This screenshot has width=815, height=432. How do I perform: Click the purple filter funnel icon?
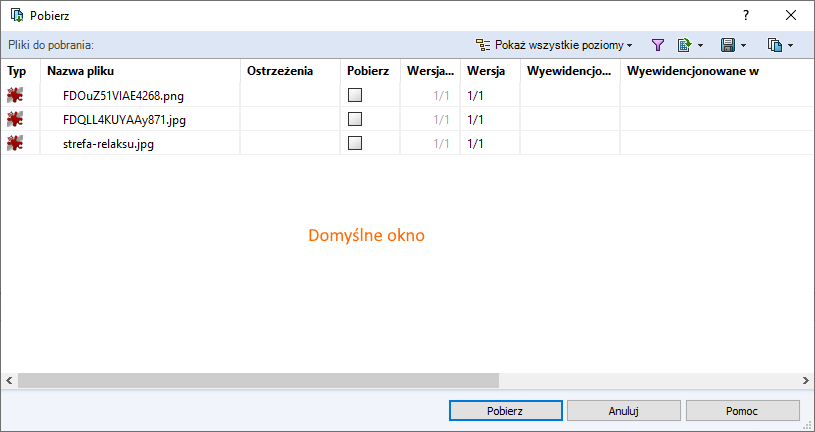[x=658, y=45]
